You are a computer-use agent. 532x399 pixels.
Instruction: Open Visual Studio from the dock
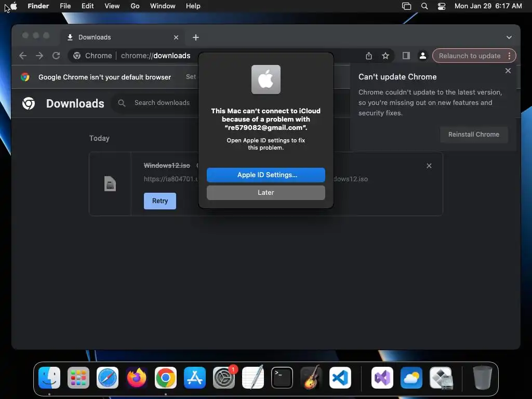pyautogui.click(x=382, y=378)
